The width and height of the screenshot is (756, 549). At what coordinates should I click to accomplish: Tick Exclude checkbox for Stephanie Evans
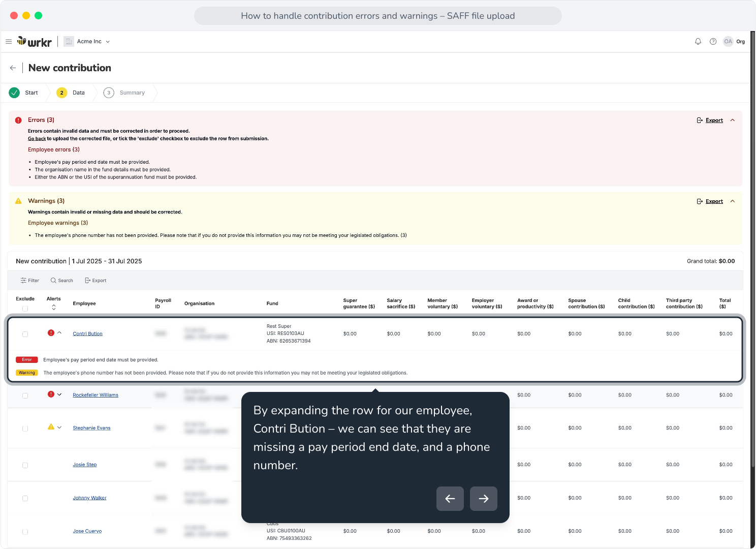tap(25, 429)
